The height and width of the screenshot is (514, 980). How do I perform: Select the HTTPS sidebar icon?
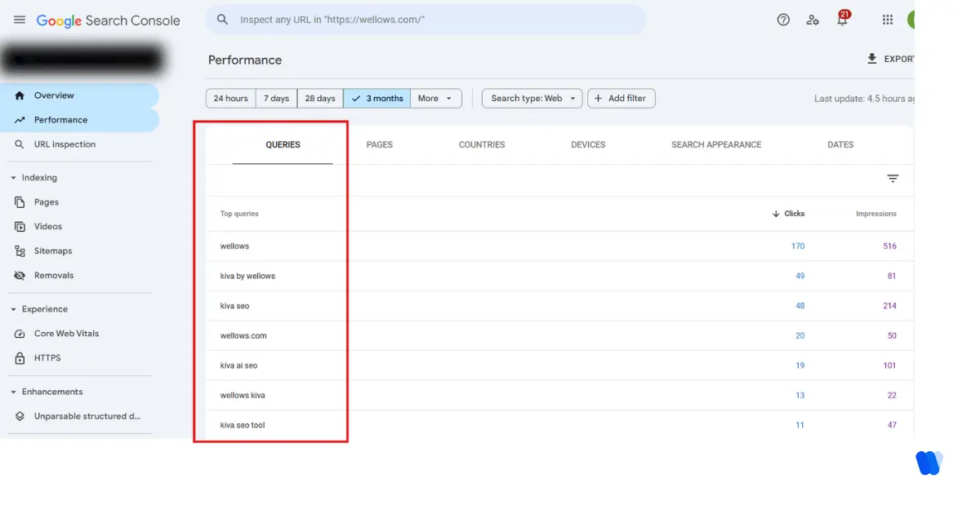pyautogui.click(x=18, y=357)
